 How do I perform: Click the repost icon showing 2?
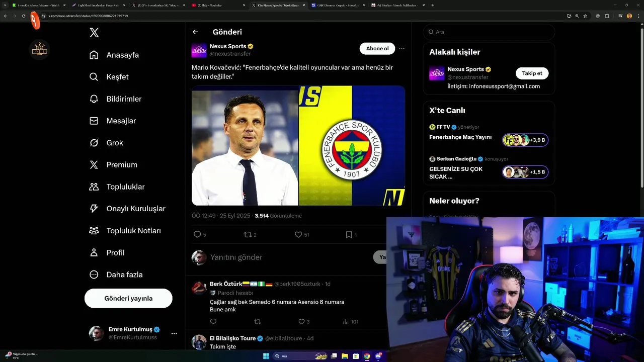(x=248, y=234)
